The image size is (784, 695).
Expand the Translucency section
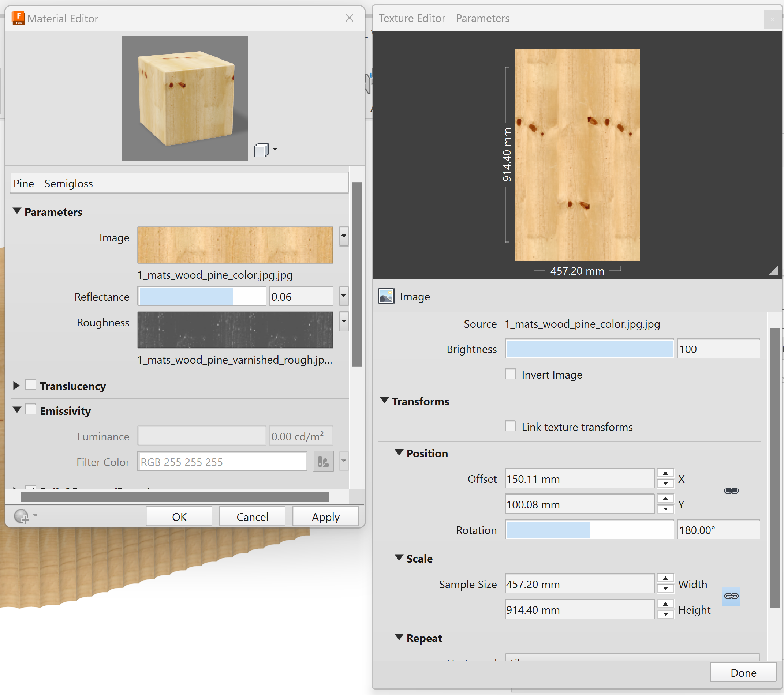click(16, 386)
